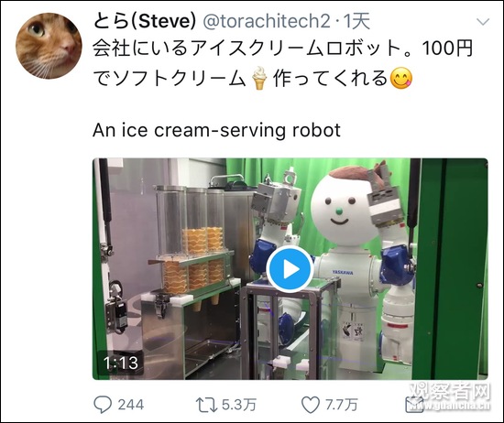Click the 5.3万 retweet count
Viewport: 504px width, 423px height.
[x=239, y=405]
